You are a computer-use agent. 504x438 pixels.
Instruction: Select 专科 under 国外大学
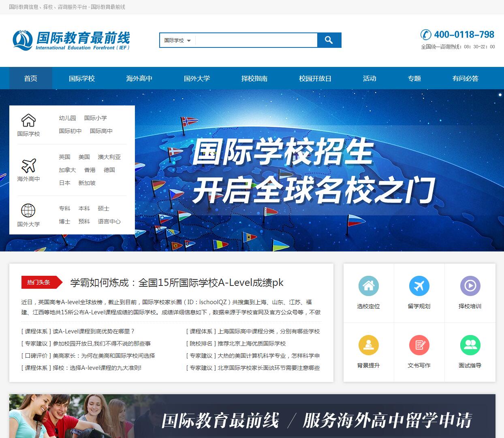[x=64, y=208]
